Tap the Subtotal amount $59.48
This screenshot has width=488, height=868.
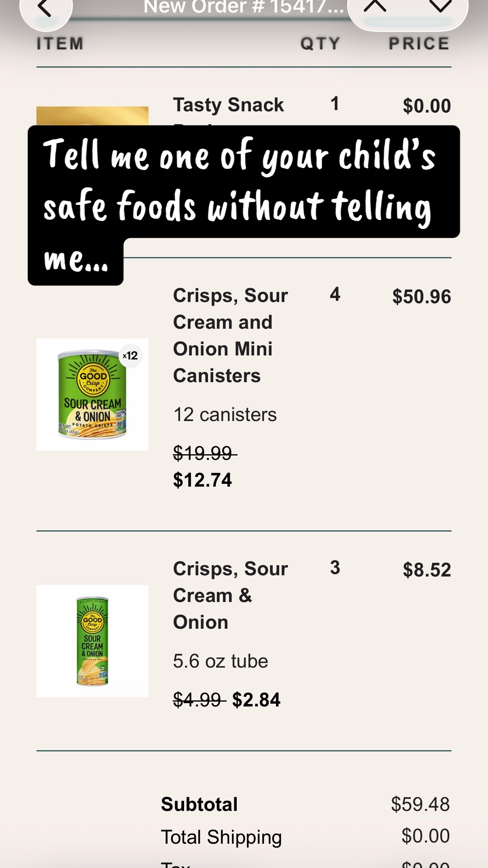pos(420,804)
